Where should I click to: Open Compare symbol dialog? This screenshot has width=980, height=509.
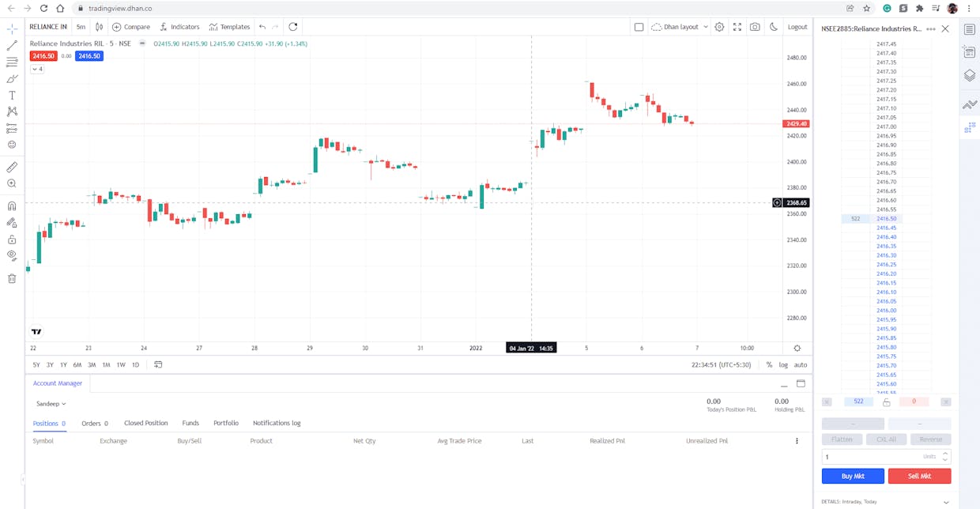click(x=131, y=27)
